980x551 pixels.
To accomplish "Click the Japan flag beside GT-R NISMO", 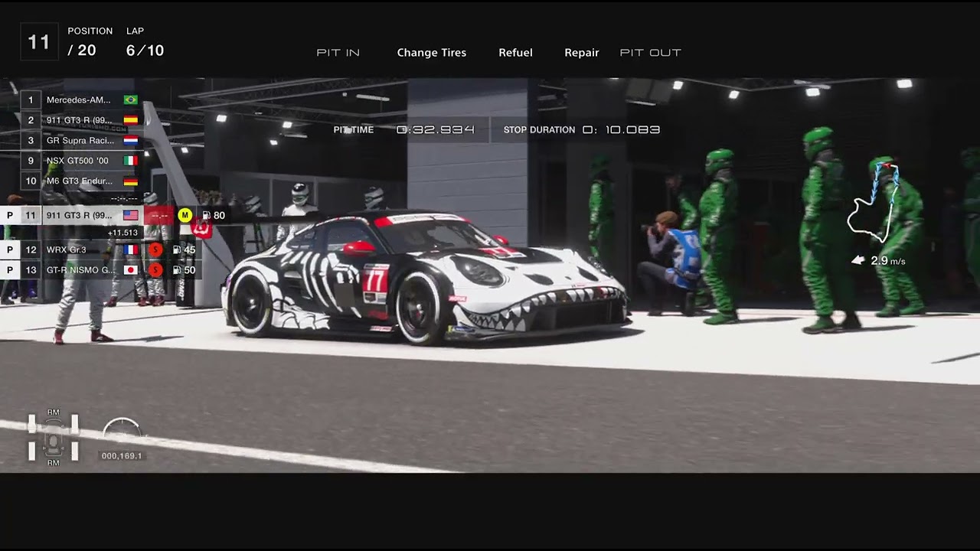I will (x=130, y=270).
